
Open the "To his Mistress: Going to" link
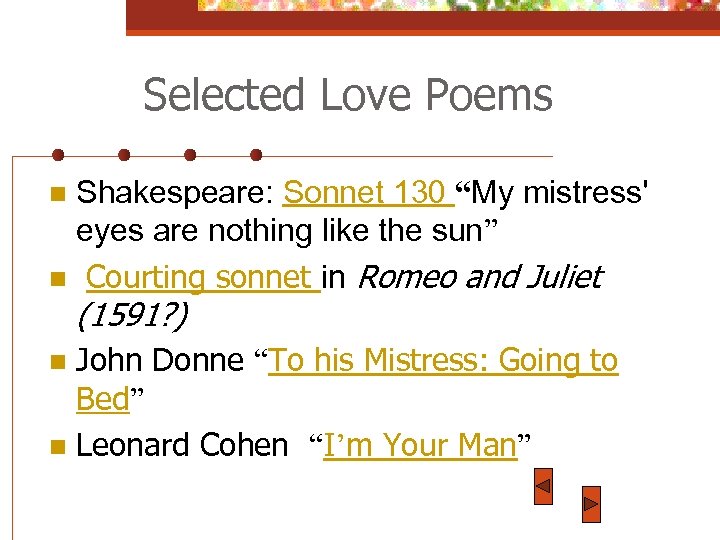pos(444,360)
